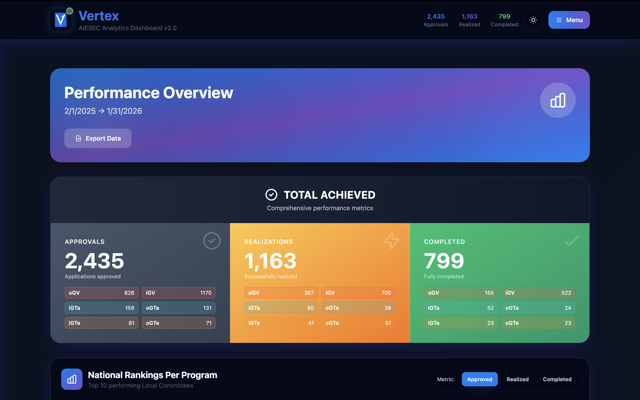Click the Export Data button
This screenshot has height=400, width=640.
coord(98,138)
